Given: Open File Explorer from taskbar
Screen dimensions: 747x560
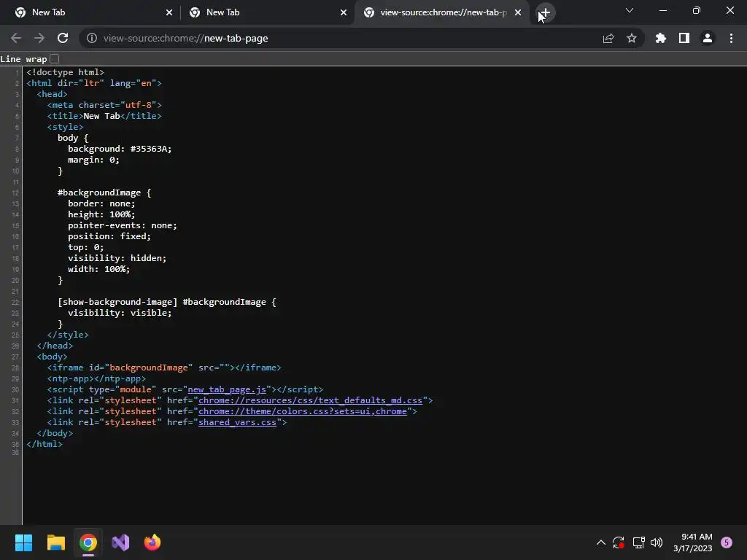Looking at the screenshot, I should (55, 542).
